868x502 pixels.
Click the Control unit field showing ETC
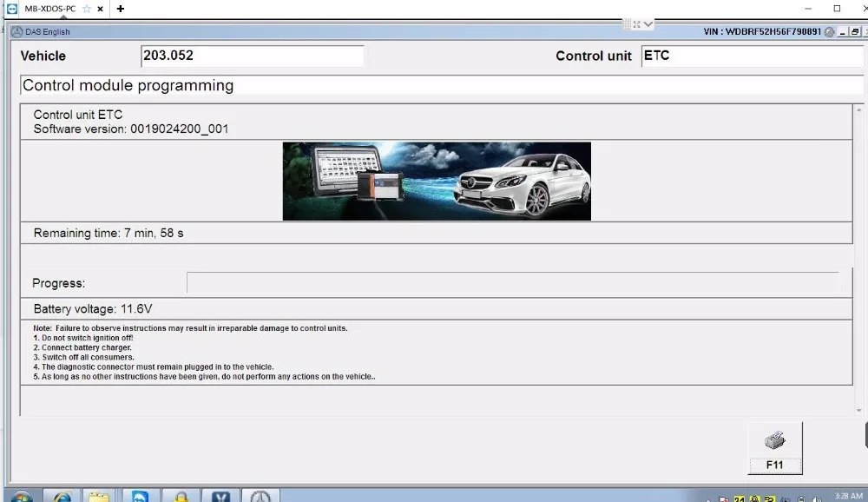[752, 56]
